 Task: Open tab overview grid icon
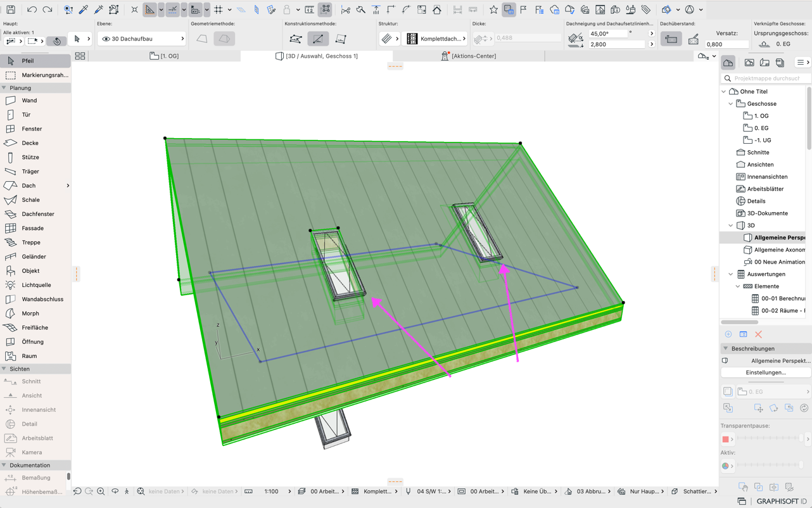[80, 56]
